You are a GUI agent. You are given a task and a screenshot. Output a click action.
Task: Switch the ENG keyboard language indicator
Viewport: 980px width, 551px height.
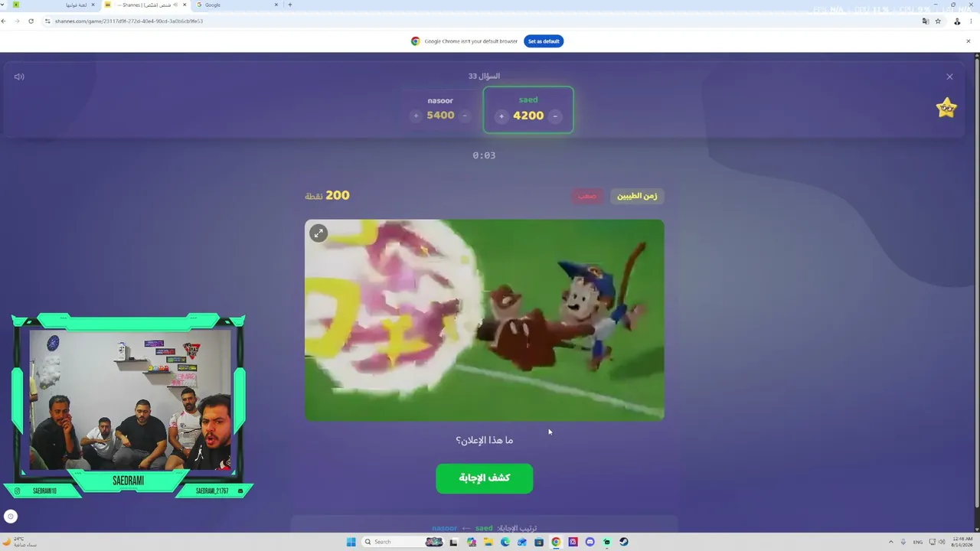(x=918, y=542)
